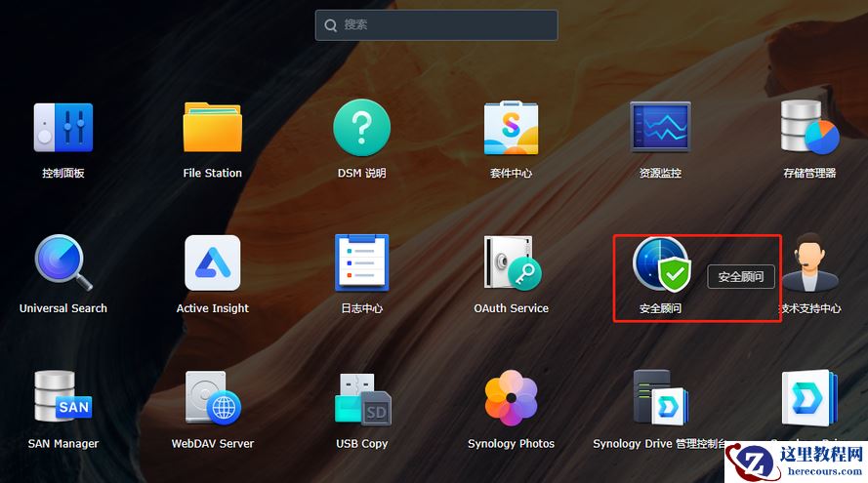Click the 资源监控 text label
This screenshot has width=868, height=483.
coord(660,173)
